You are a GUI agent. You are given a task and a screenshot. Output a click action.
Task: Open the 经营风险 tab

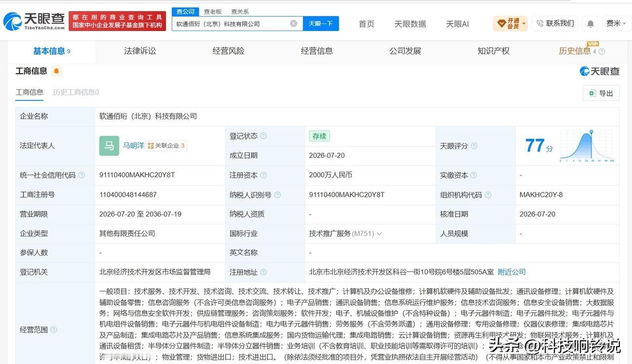(229, 51)
